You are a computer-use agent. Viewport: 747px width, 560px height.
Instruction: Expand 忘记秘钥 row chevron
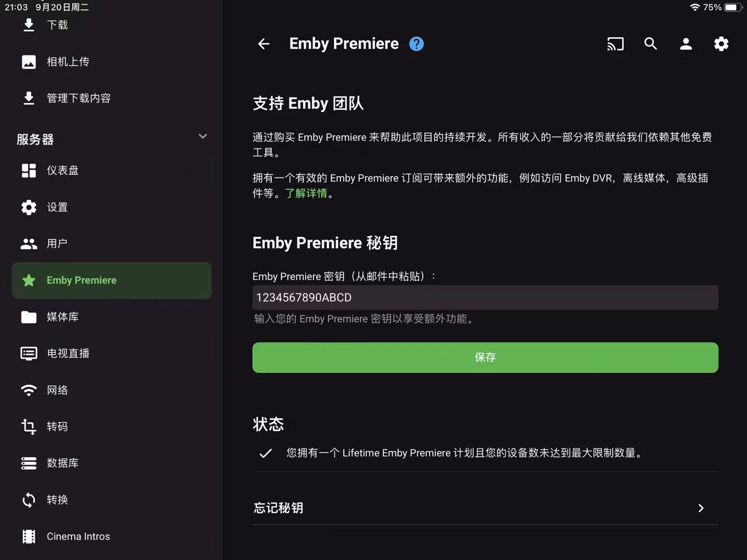pyautogui.click(x=701, y=508)
